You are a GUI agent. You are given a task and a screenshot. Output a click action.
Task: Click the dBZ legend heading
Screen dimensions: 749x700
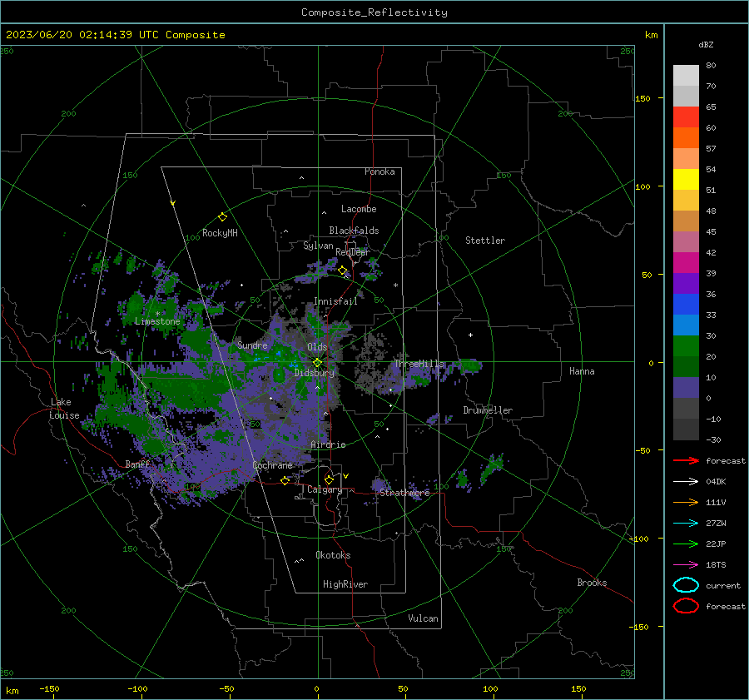tap(706, 44)
